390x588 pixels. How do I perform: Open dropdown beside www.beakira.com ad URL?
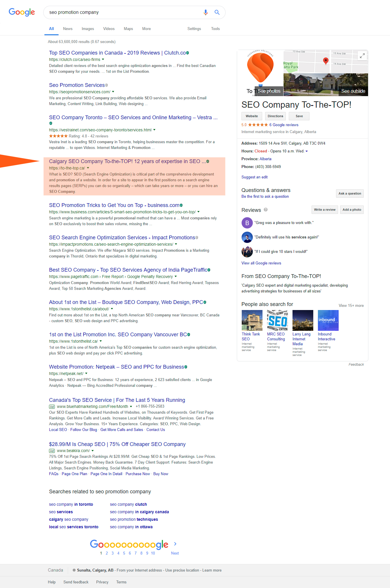93,451
